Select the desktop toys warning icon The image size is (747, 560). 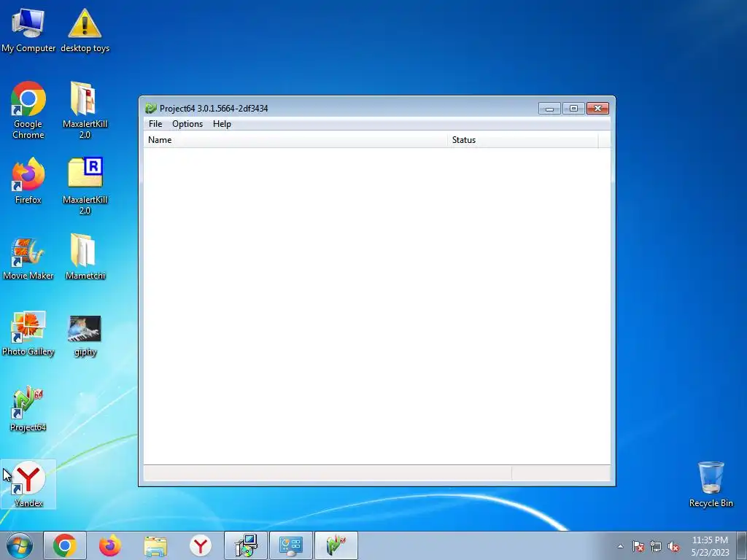[85, 31]
